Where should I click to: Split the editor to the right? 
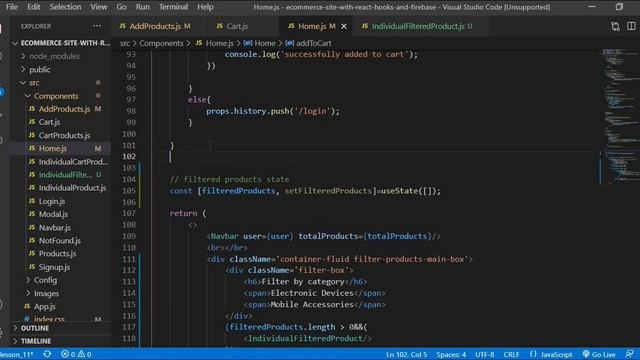(x=631, y=26)
